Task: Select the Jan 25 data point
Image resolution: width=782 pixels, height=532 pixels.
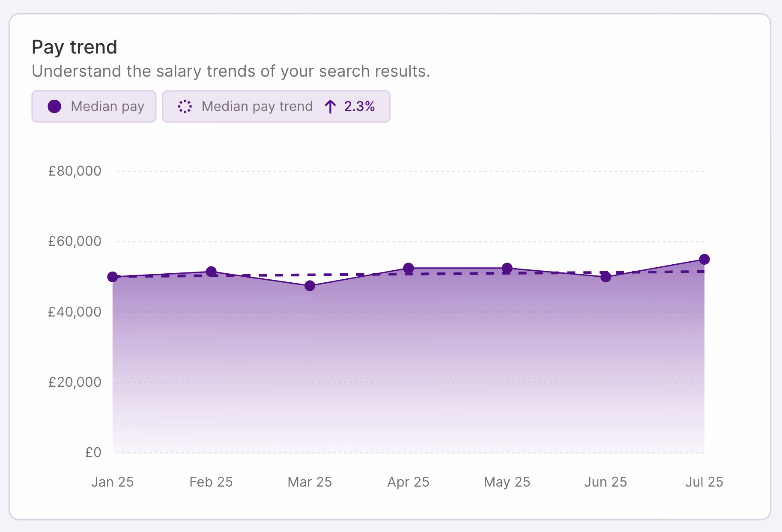Action: tap(113, 277)
